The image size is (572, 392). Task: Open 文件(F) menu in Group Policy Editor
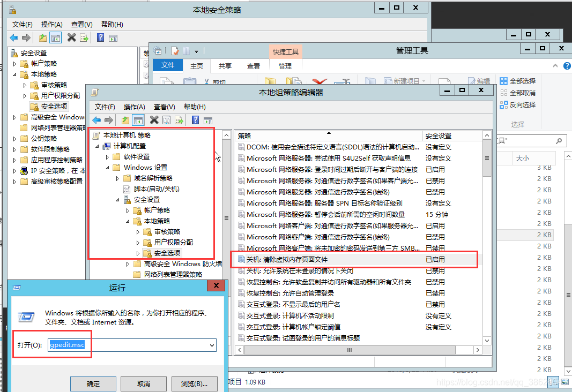tap(105, 107)
